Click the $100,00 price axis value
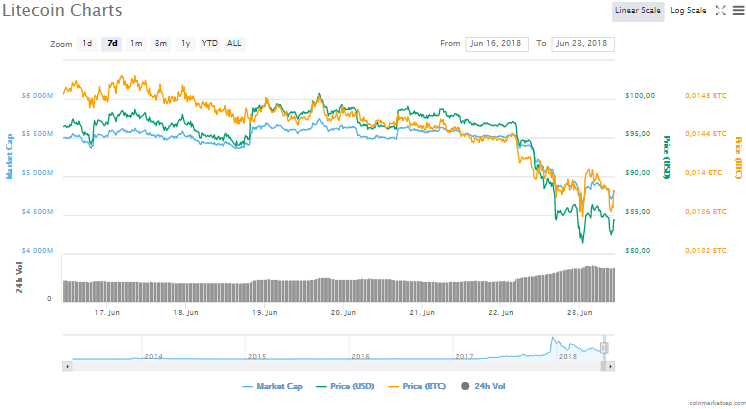Viewport: 746px width, 409px height. (640, 96)
